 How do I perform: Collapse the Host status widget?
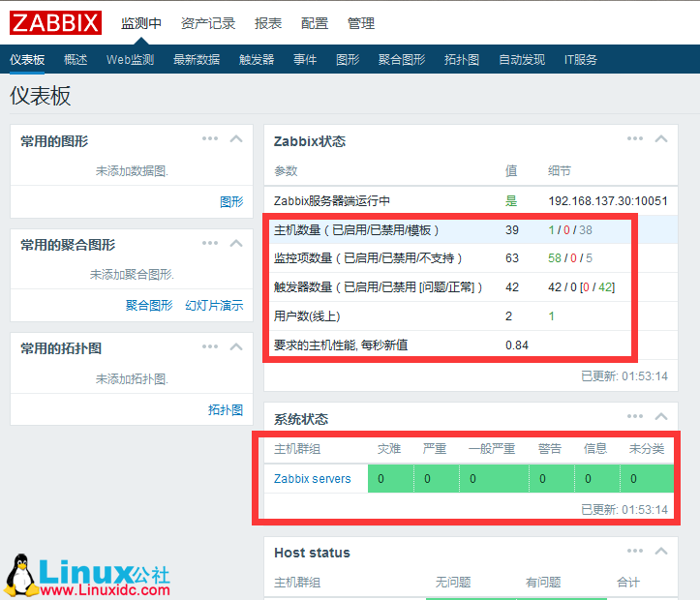coord(661,551)
